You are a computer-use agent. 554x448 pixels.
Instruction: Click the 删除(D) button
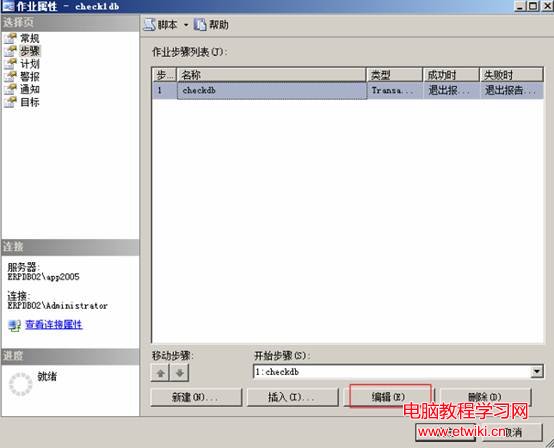click(x=485, y=397)
